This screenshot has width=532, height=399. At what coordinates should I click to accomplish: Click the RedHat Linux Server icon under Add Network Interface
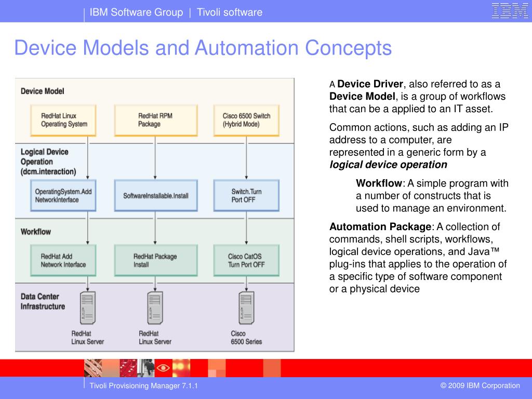click(87, 308)
